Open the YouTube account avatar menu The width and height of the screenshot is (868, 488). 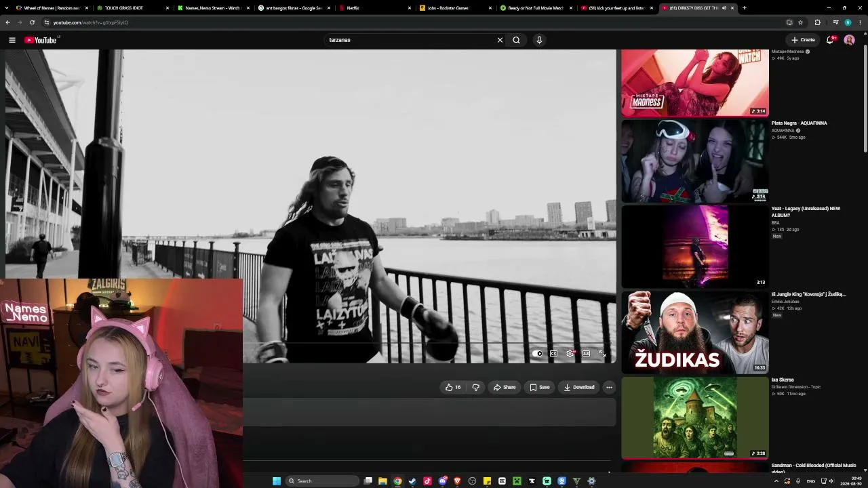pyautogui.click(x=849, y=40)
